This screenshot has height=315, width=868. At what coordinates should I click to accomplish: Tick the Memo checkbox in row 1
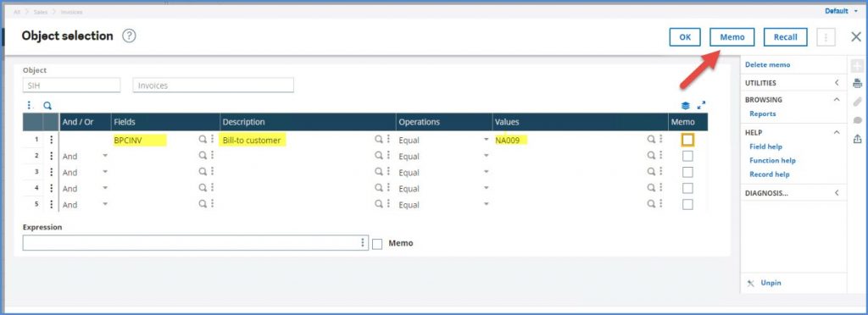[x=687, y=140]
